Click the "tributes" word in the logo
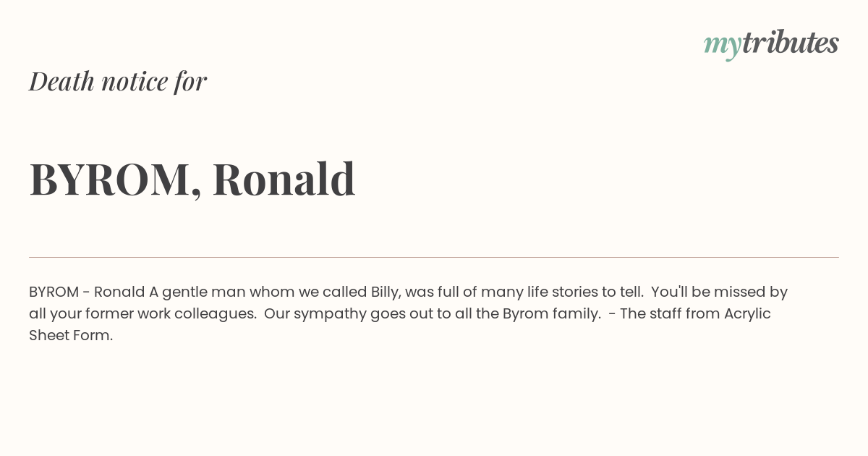The image size is (868, 456). pyautogui.click(x=790, y=43)
